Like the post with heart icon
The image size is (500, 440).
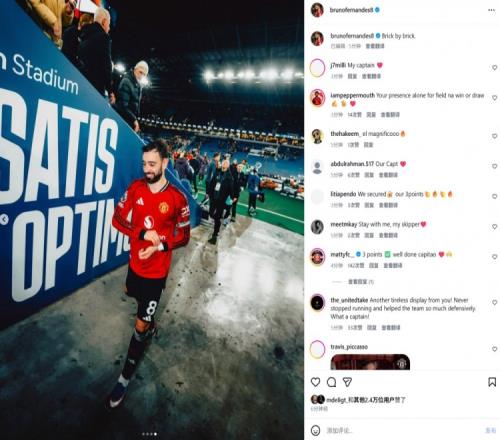pos(315,382)
